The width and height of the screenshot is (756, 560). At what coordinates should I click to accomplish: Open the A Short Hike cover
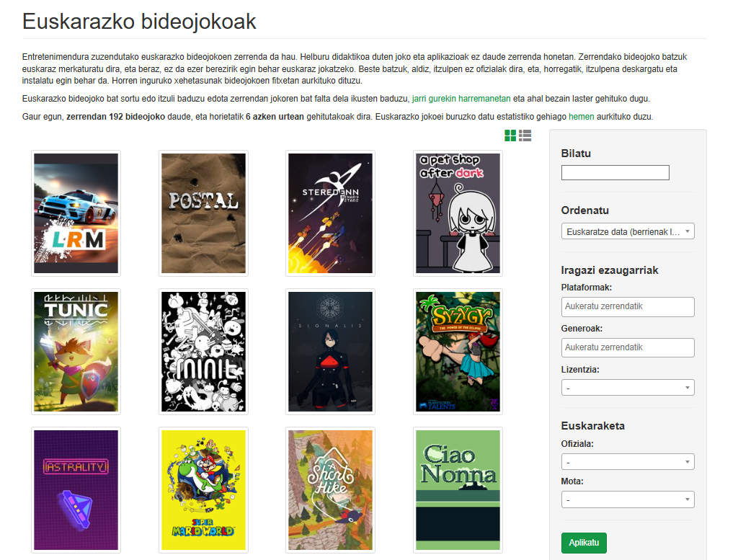click(330, 490)
